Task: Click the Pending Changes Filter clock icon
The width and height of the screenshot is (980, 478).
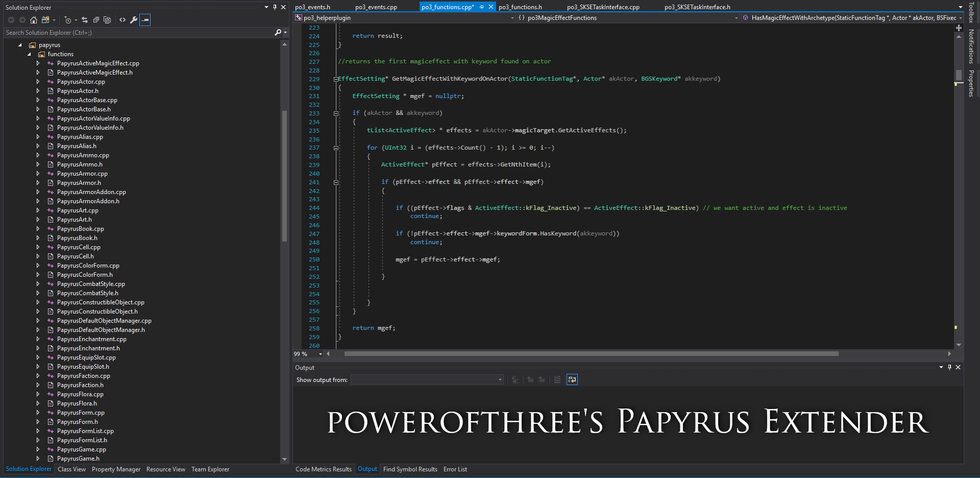Action: (68, 20)
